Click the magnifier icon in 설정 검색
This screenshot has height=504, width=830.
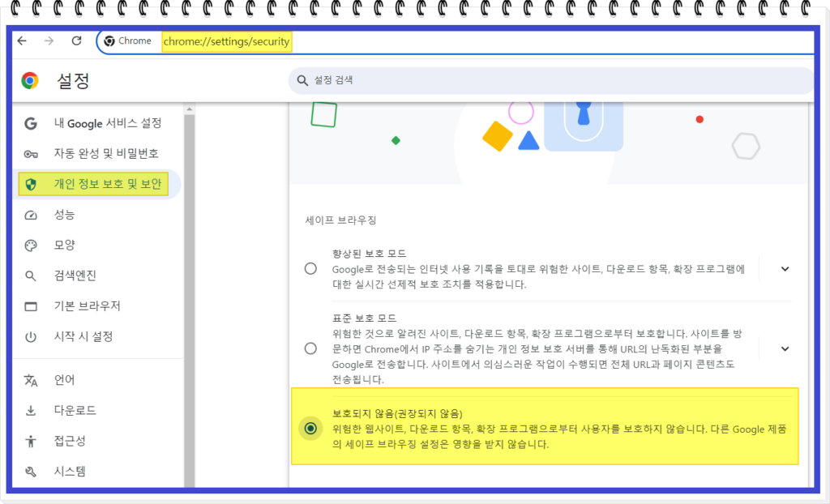tap(302, 80)
